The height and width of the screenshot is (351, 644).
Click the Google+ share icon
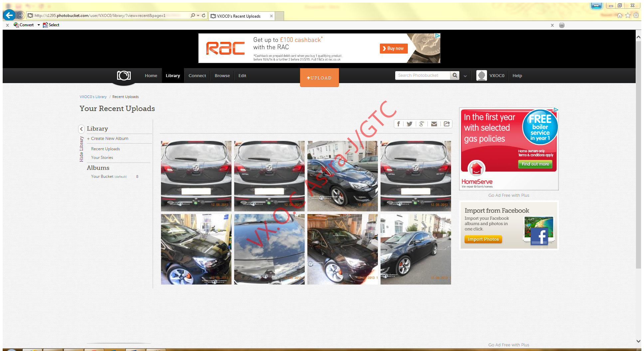(422, 124)
